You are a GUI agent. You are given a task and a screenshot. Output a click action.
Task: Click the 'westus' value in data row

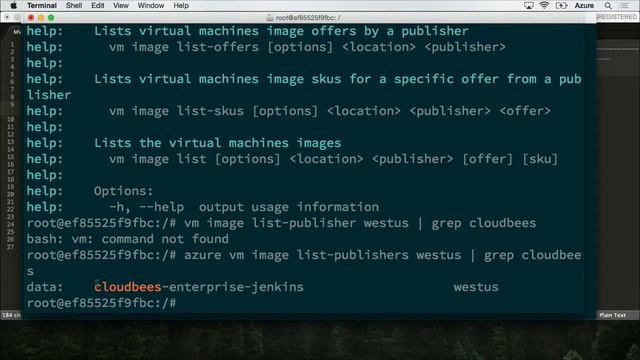point(476,287)
